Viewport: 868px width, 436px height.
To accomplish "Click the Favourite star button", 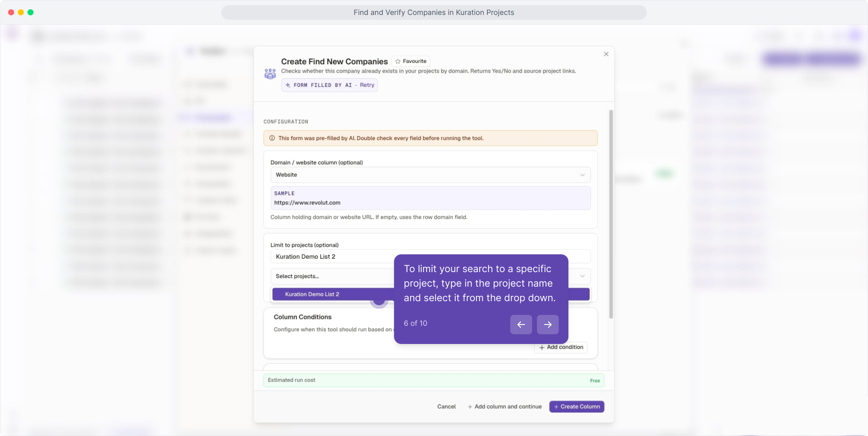I will pyautogui.click(x=411, y=61).
